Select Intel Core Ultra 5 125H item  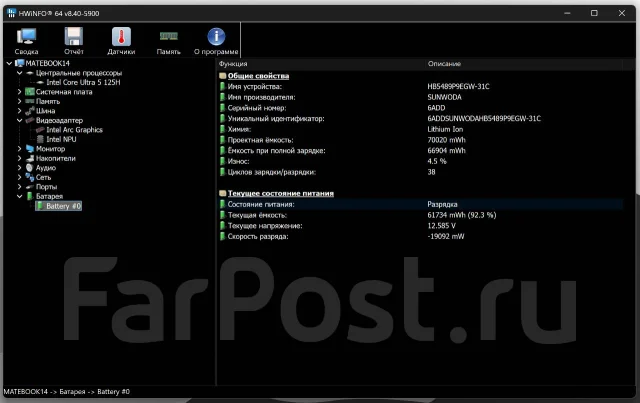[x=83, y=82]
